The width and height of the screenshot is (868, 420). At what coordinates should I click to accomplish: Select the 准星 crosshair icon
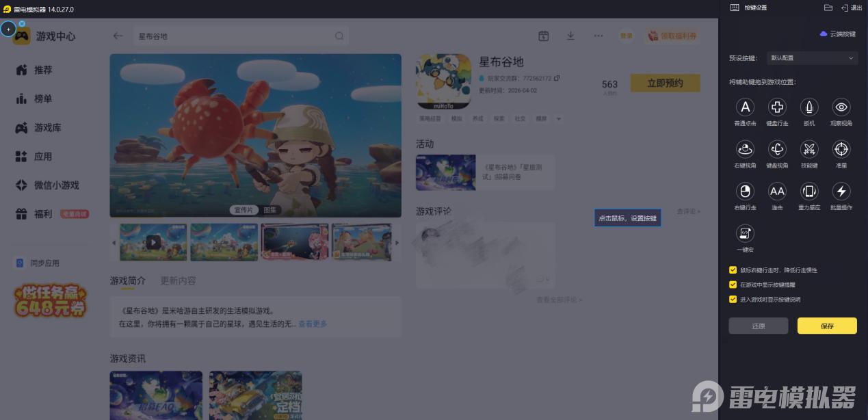841,149
